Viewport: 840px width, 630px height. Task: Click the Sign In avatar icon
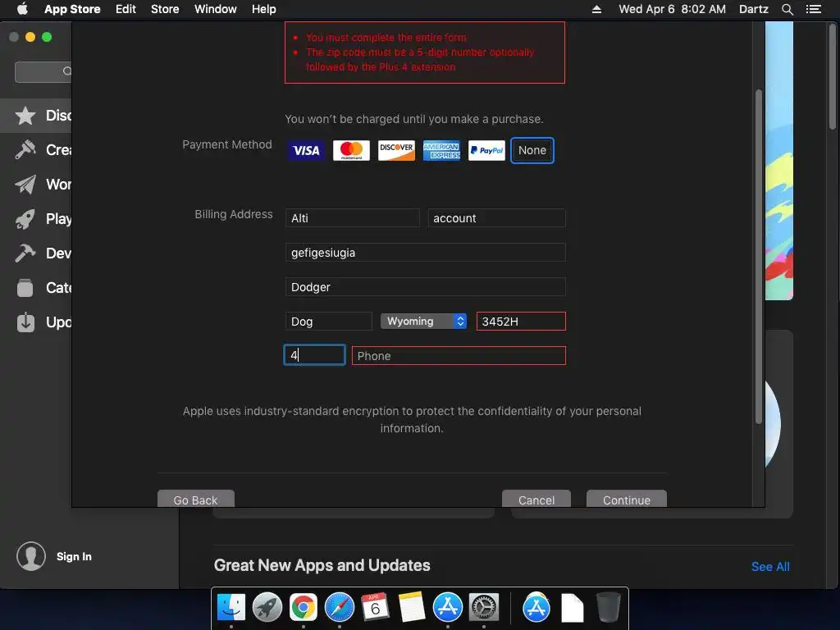tap(31, 556)
